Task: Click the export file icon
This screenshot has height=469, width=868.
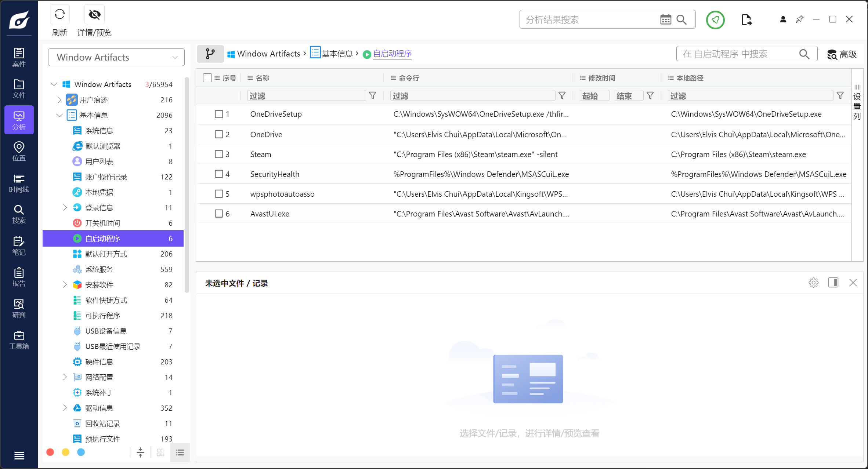Action: (746, 20)
